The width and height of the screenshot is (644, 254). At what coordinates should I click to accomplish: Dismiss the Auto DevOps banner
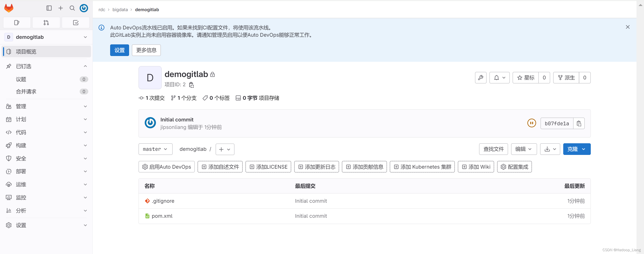[627, 27]
